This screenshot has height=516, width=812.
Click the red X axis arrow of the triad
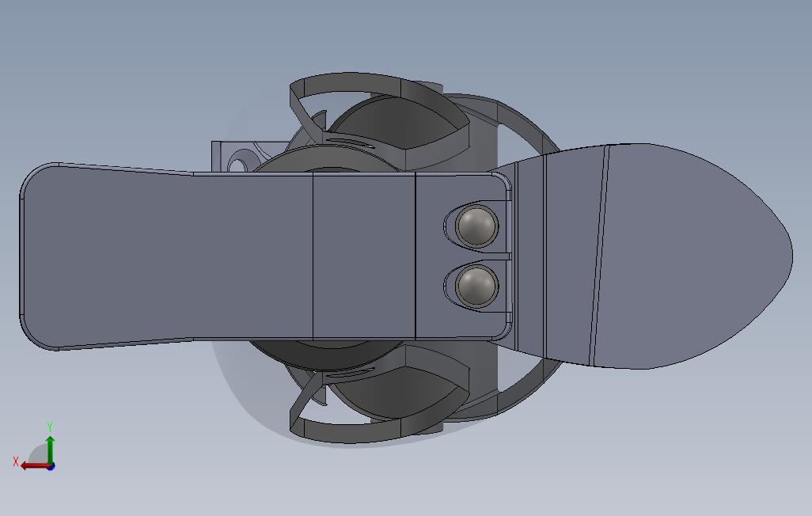[x=35, y=465]
